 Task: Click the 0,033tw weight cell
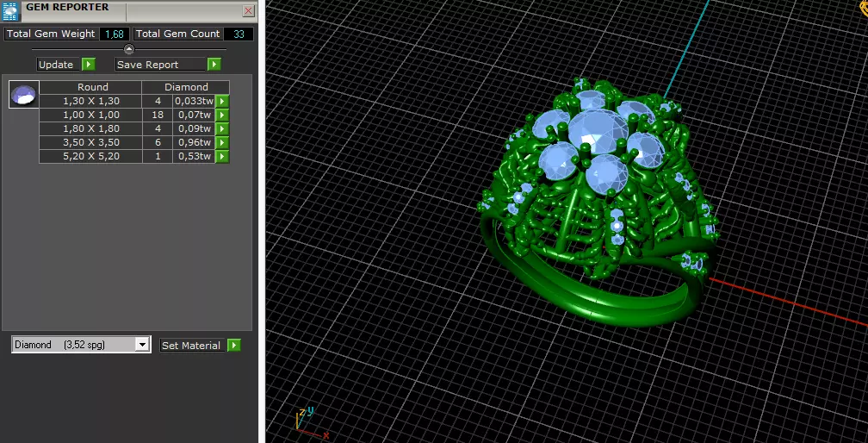tap(195, 101)
